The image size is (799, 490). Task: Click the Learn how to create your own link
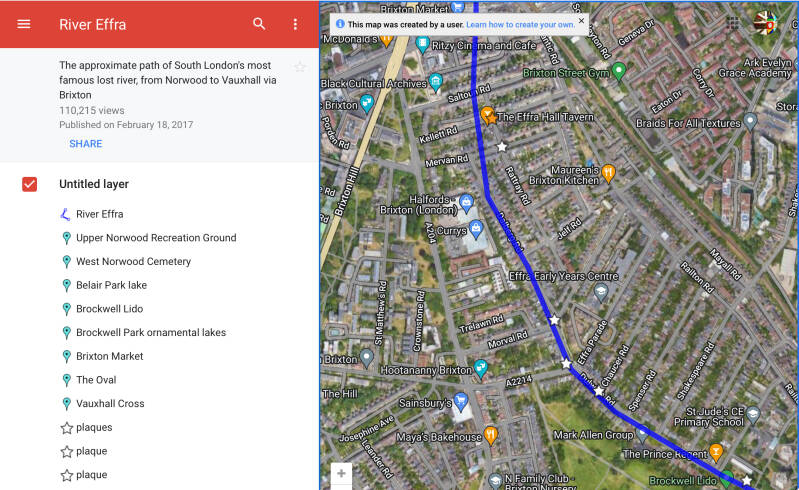[520, 24]
